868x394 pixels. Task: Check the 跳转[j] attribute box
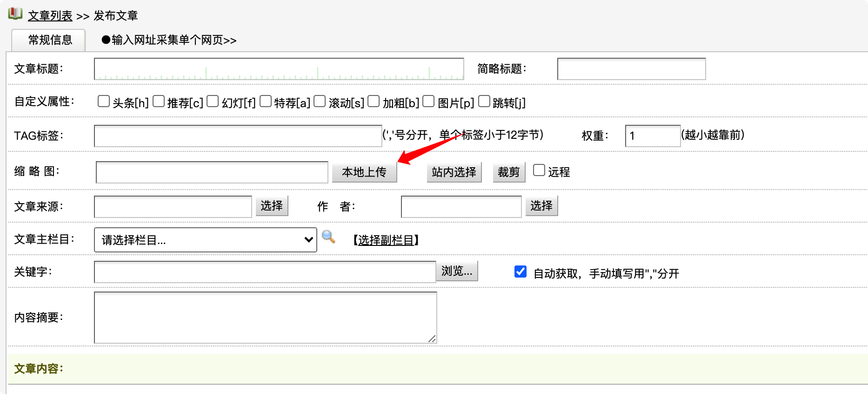pos(484,101)
